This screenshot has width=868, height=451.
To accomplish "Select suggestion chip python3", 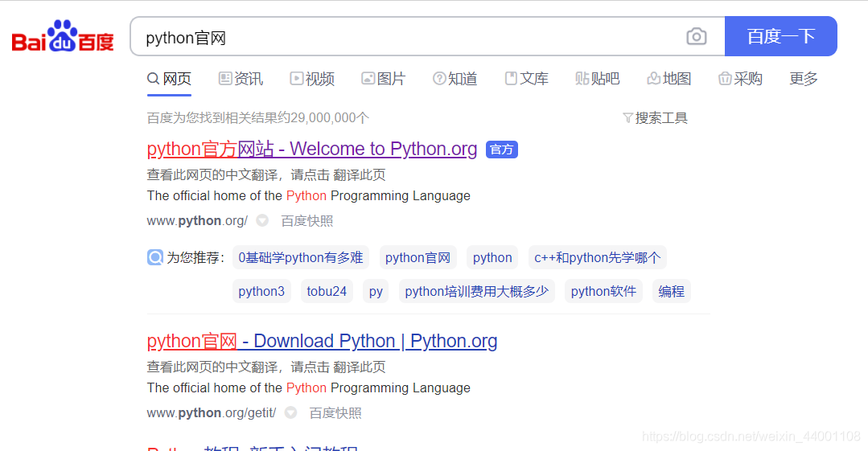I will [x=261, y=292].
